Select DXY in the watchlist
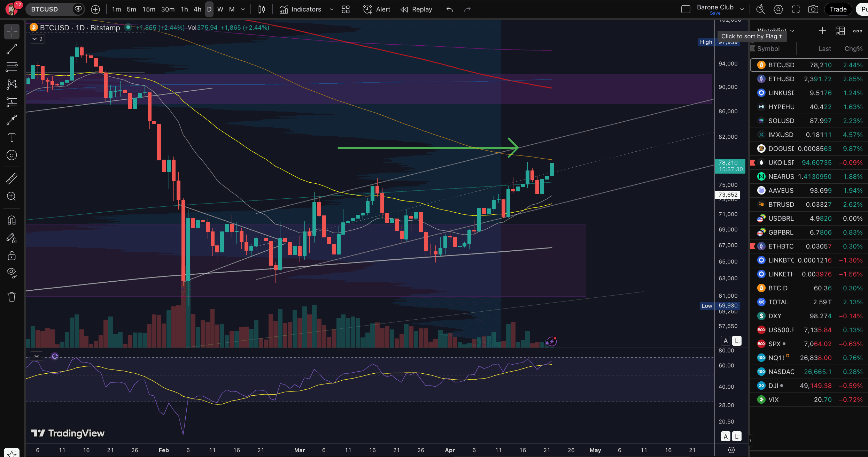Viewport: 868px width, 457px height. (809, 316)
